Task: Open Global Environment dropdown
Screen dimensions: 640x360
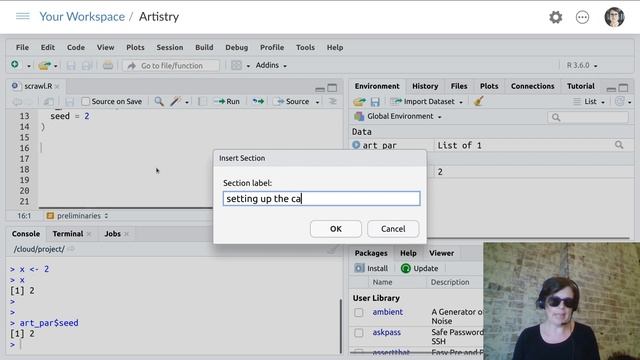Action: (398, 116)
